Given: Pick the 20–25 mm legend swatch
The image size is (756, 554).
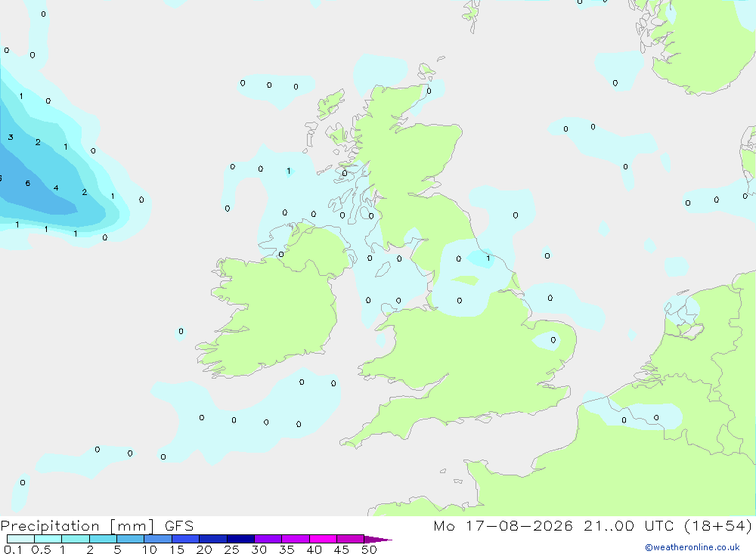Looking at the screenshot, I should [x=212, y=539].
